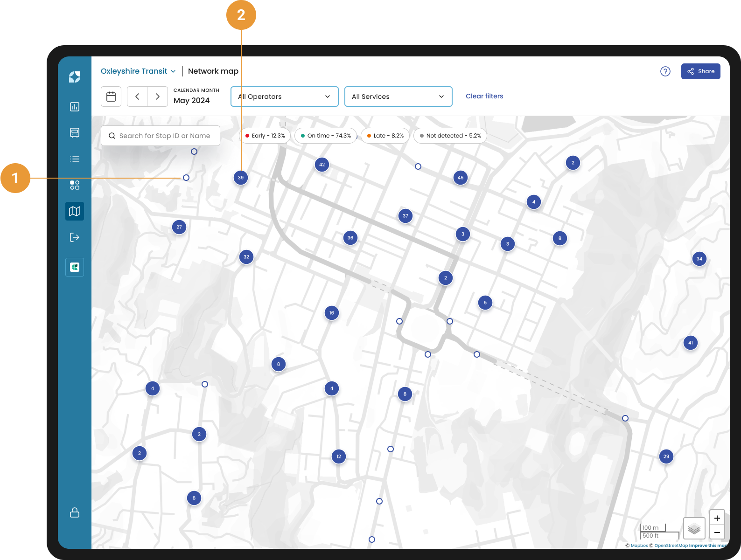Screen dimensions: 741x560
Task: Select the stop cluster labeled 42
Action: tap(322, 165)
